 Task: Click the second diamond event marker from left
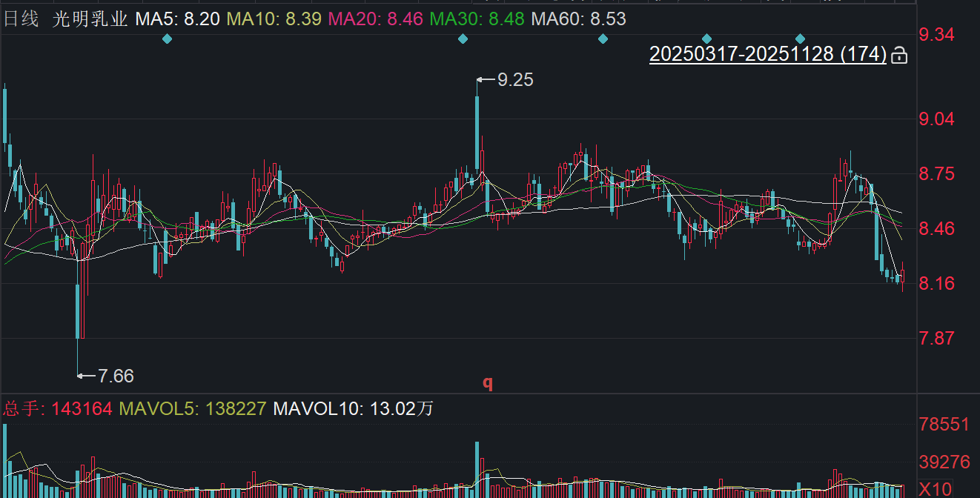463,39
